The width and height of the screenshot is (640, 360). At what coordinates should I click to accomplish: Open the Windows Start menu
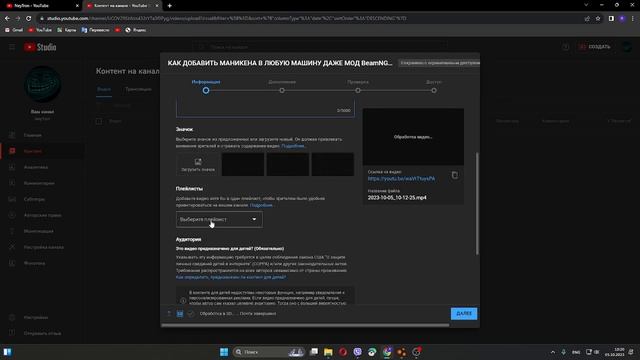[x=224, y=352]
